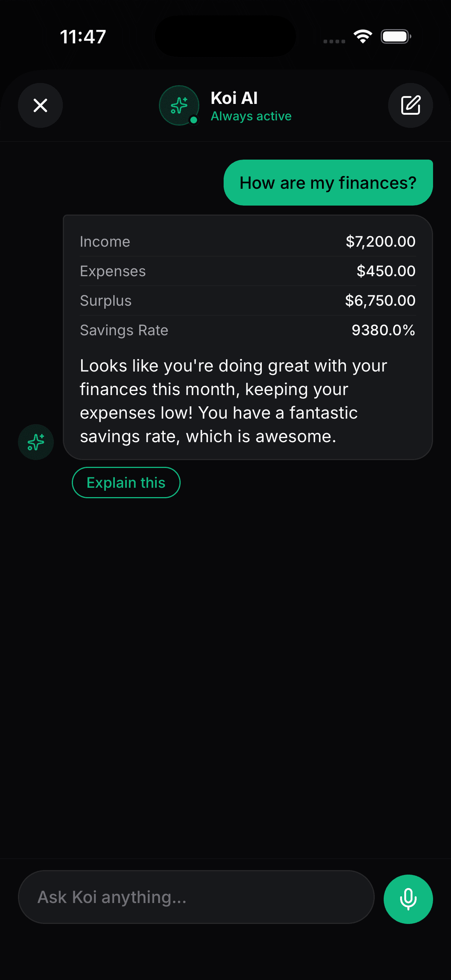Tap the microphone voice input button
The image size is (451, 980).
coord(408,899)
